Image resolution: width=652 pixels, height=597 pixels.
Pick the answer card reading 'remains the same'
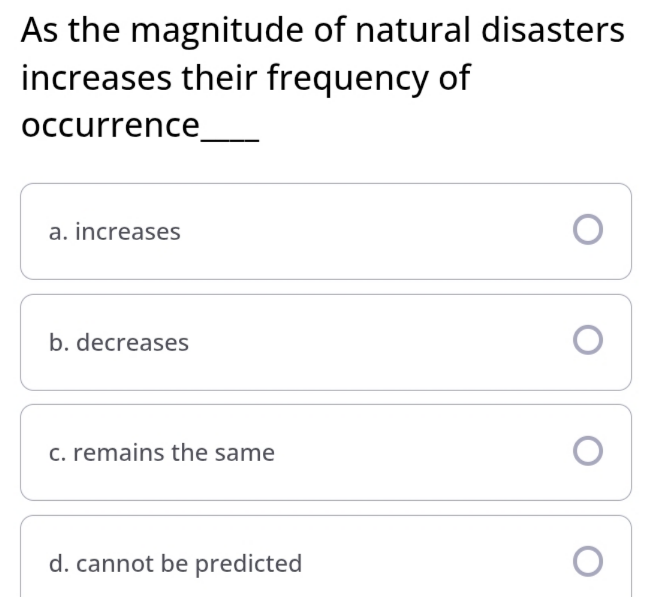(x=326, y=452)
